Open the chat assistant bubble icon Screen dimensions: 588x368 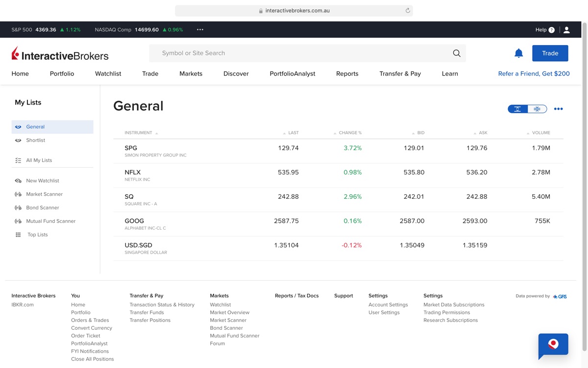553,344
